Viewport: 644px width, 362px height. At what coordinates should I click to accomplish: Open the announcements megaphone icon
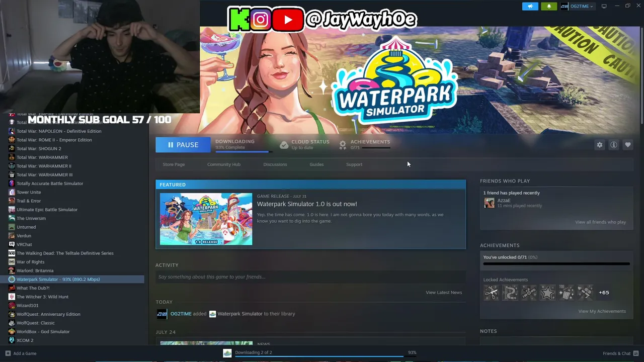pos(530,6)
